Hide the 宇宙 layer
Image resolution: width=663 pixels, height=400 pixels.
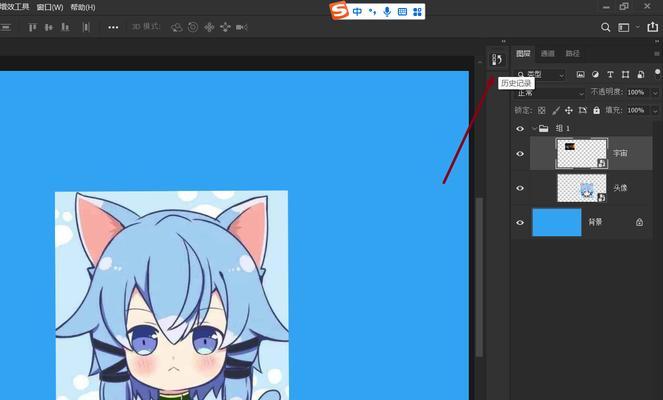(x=520, y=153)
